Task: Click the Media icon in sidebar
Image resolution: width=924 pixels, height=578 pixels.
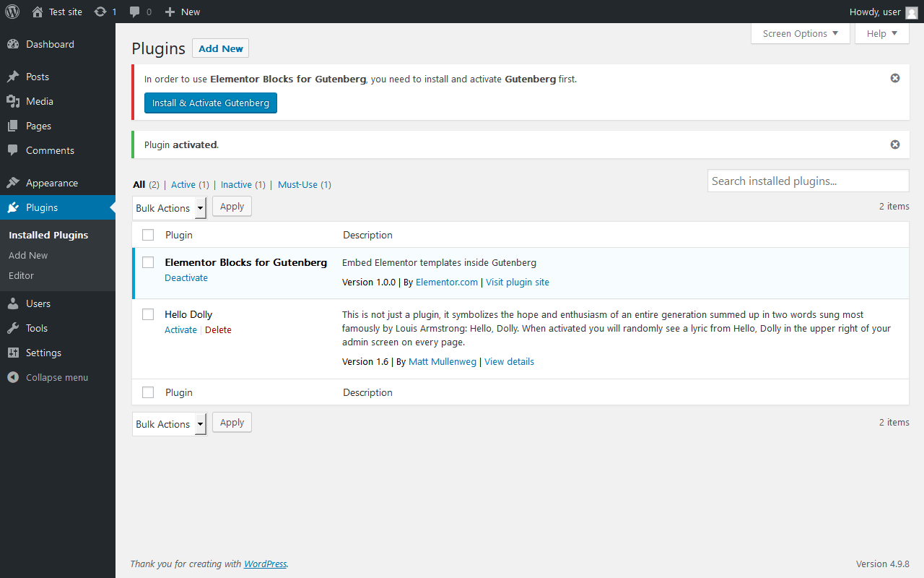Action: point(13,101)
